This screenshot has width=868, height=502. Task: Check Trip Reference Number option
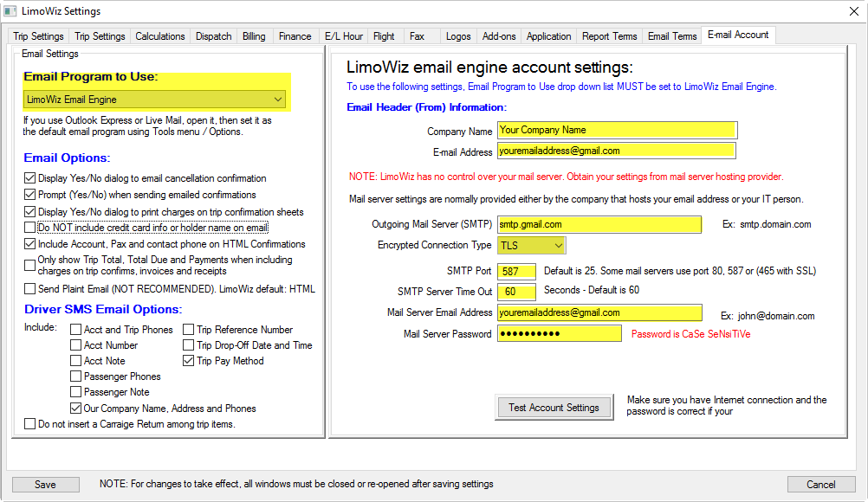pyautogui.click(x=188, y=330)
